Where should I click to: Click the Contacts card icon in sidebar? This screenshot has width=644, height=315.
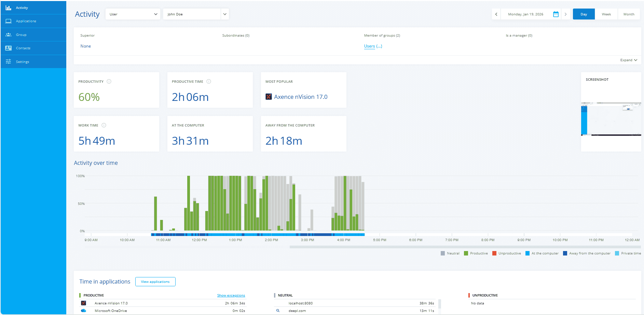[x=8, y=48]
